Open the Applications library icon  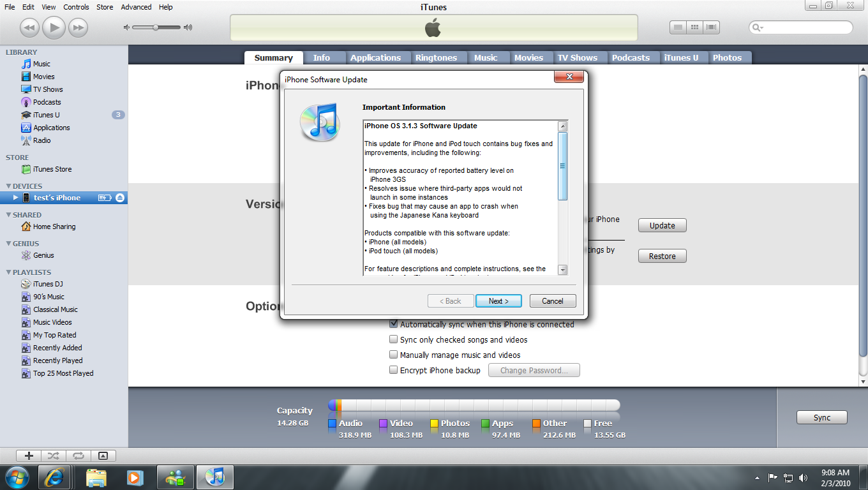26,128
